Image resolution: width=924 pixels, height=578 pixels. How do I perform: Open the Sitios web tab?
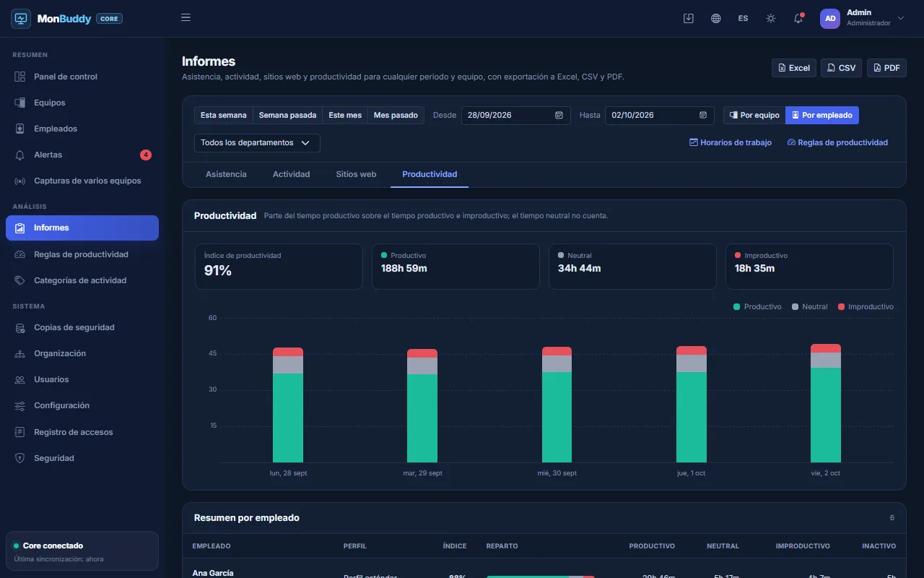(x=356, y=174)
